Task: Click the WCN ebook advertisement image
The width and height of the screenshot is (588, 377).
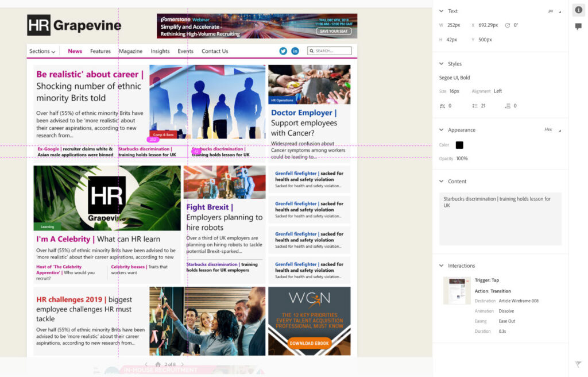Action: (x=310, y=321)
